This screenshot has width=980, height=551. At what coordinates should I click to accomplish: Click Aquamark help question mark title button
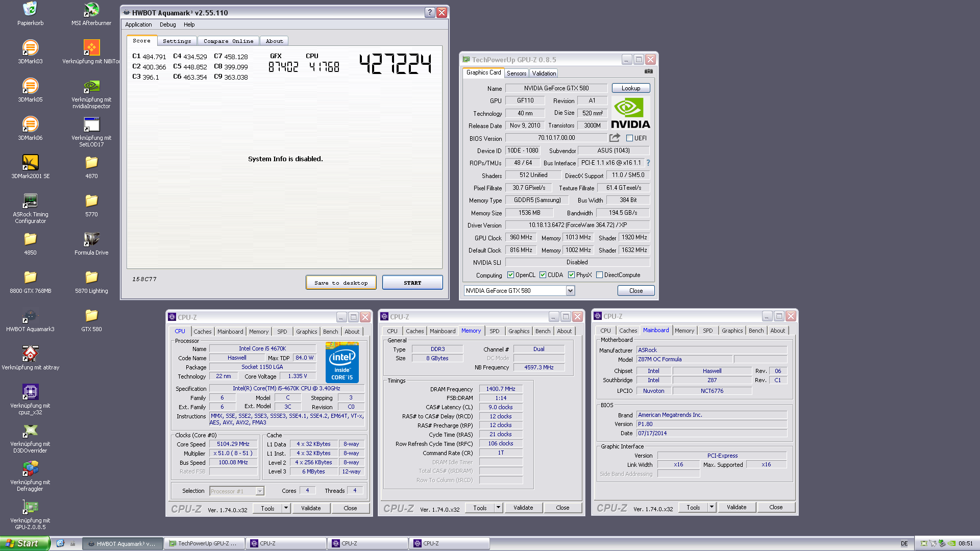(430, 13)
